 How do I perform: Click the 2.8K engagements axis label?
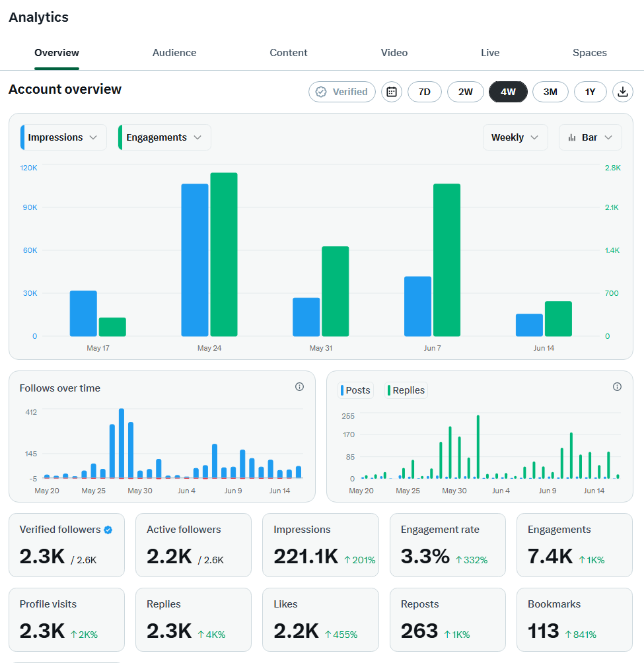pyautogui.click(x=613, y=168)
